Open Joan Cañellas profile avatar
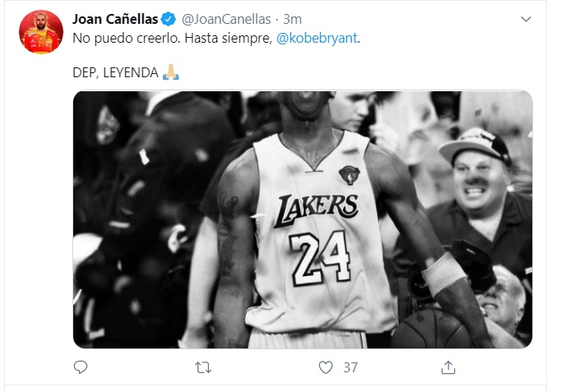Image resolution: width=566 pixels, height=392 pixels. click(x=41, y=32)
